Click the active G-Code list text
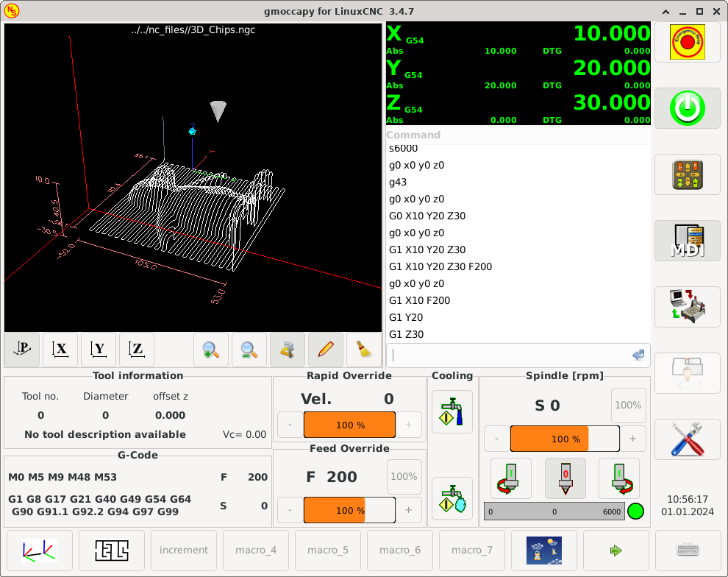728x577 pixels. 100,506
